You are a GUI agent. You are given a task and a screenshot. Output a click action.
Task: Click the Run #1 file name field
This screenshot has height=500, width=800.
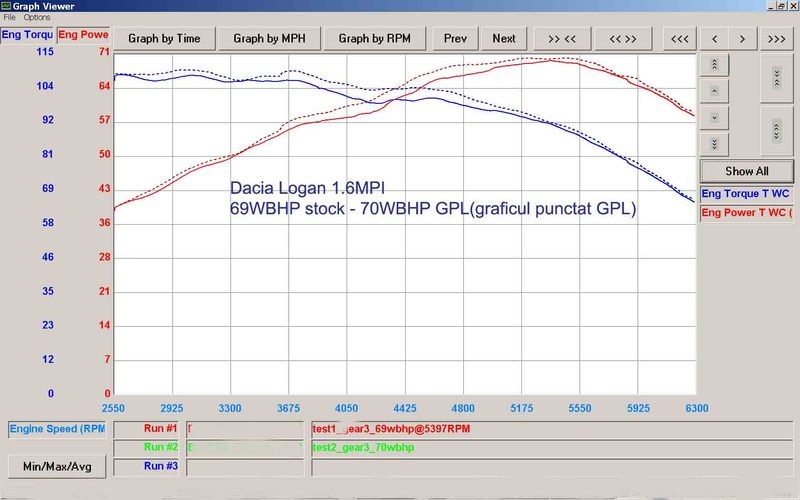245,429
